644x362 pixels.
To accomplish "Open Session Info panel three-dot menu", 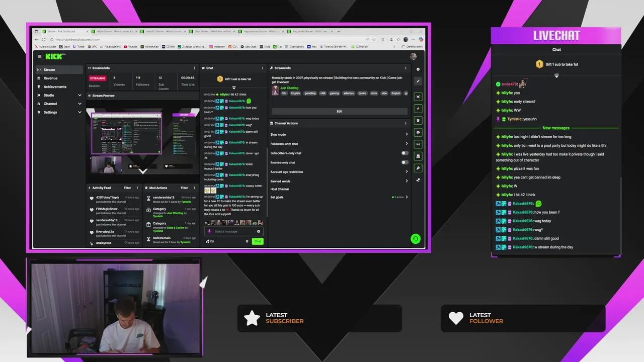I will (194, 68).
